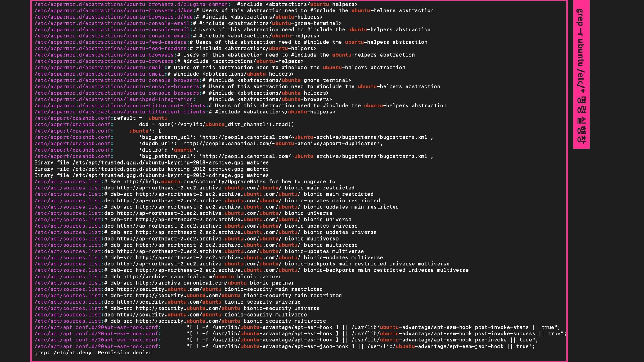Click sources.list '# deb-src' 'bionic-security multiverse' line
644x362 pixels.
click(x=180, y=321)
